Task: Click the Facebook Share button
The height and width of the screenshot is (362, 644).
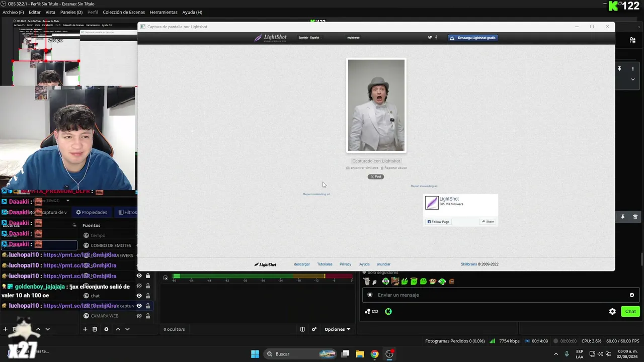Action: tap(488, 222)
